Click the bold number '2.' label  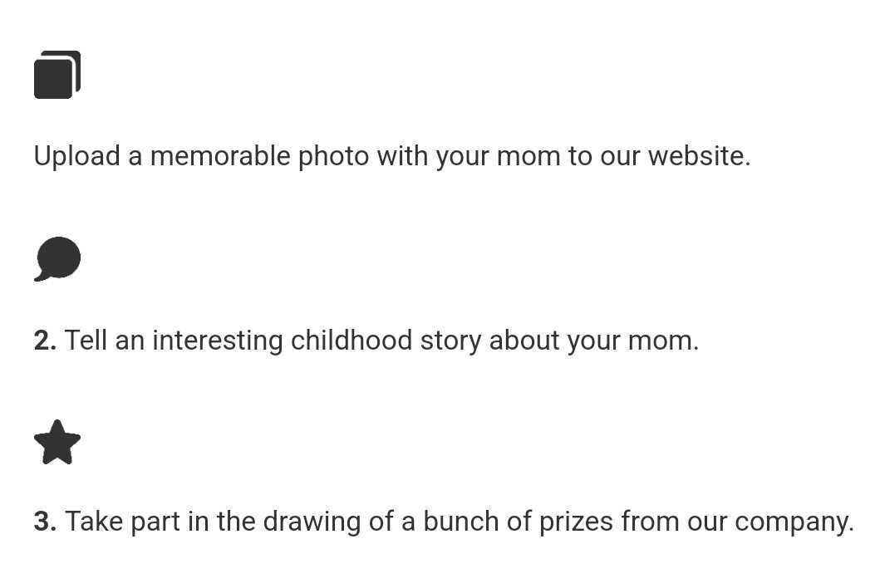(x=45, y=341)
